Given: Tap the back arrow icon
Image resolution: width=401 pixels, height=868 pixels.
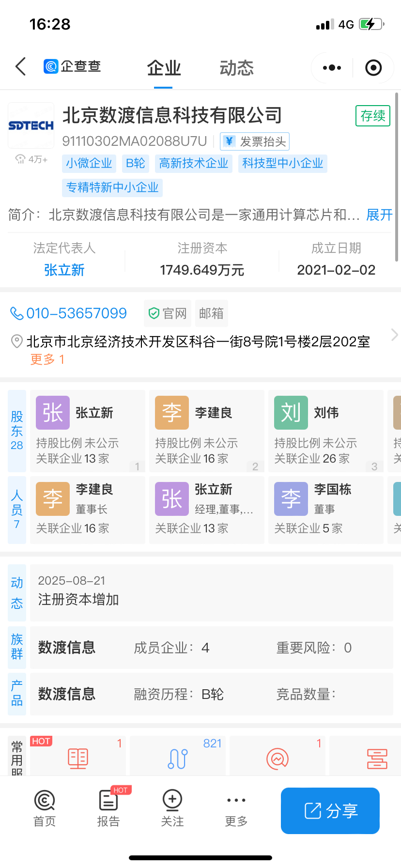Looking at the screenshot, I should point(20,66).
